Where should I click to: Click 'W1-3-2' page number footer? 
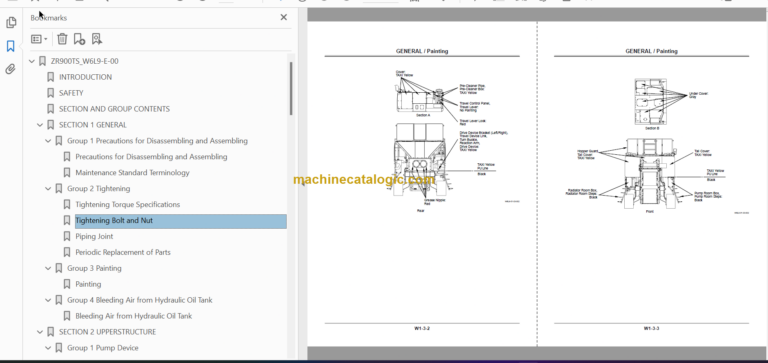pyautogui.click(x=422, y=328)
